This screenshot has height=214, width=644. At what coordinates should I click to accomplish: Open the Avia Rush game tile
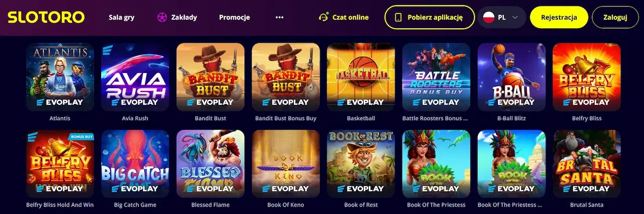click(135, 77)
